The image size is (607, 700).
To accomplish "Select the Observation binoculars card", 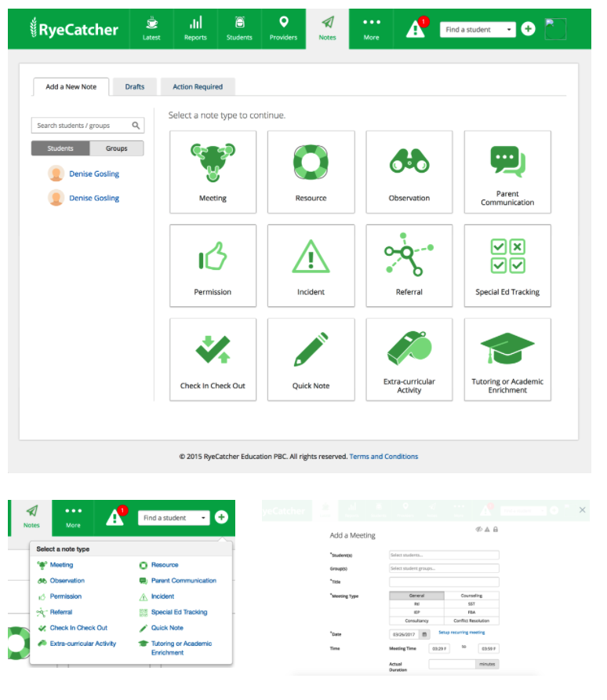I will tap(409, 172).
